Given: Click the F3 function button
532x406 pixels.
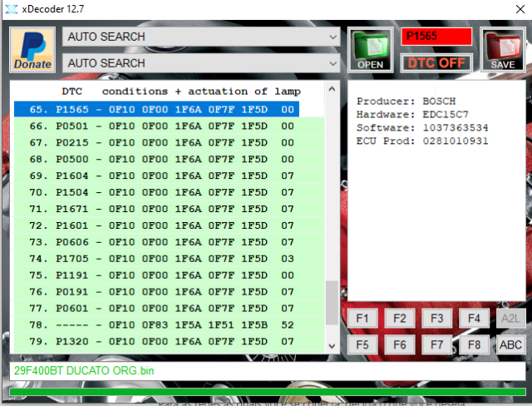Looking at the screenshot, I should pos(436,318).
